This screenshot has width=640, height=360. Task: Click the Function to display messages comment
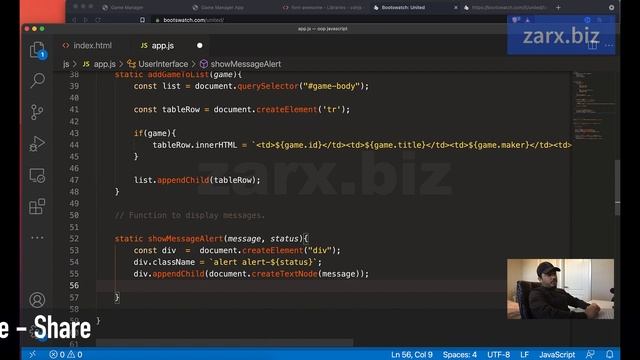pyautogui.click(x=190, y=215)
